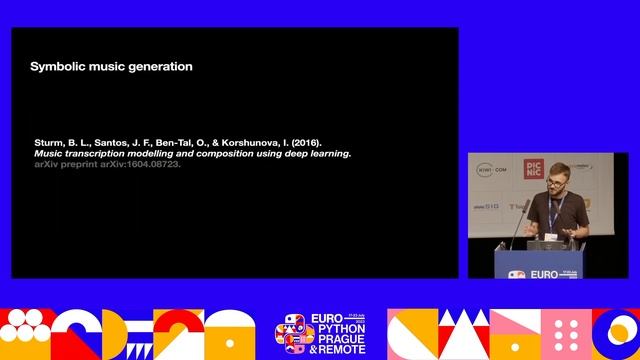This screenshot has width=640, height=360.
Task: Select the authors line "Sturm, B. L., Santos, J. F.…"
Action: pos(178,143)
